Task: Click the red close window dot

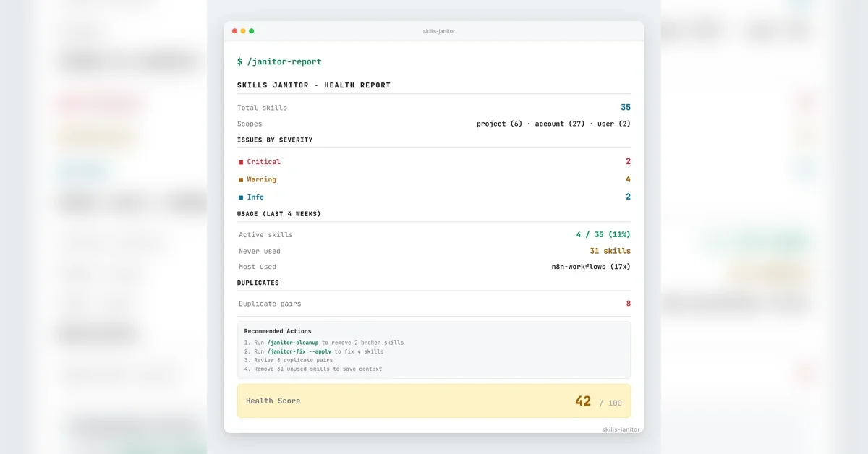Action: tap(234, 31)
